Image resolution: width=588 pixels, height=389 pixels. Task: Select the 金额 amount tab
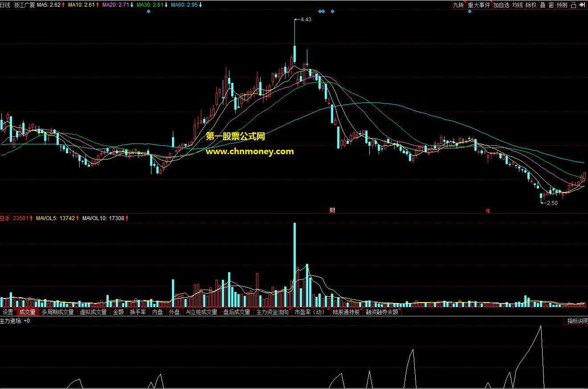118,312
